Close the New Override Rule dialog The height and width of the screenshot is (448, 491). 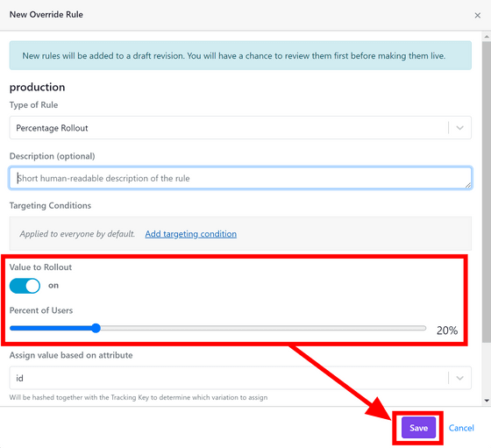[x=477, y=15]
